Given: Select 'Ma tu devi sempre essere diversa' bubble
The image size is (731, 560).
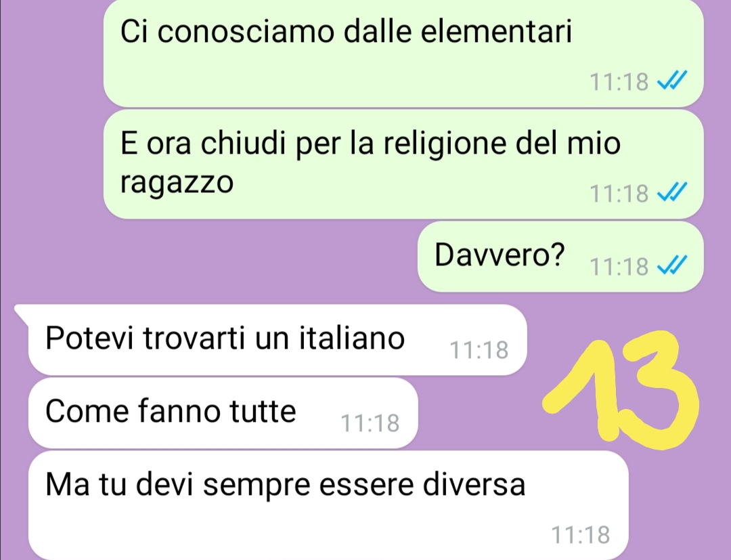Looking at the screenshot, I should pyautogui.click(x=328, y=505).
